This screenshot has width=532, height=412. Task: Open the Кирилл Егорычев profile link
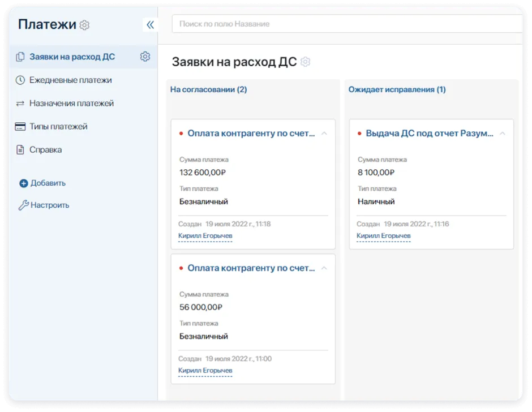204,236
